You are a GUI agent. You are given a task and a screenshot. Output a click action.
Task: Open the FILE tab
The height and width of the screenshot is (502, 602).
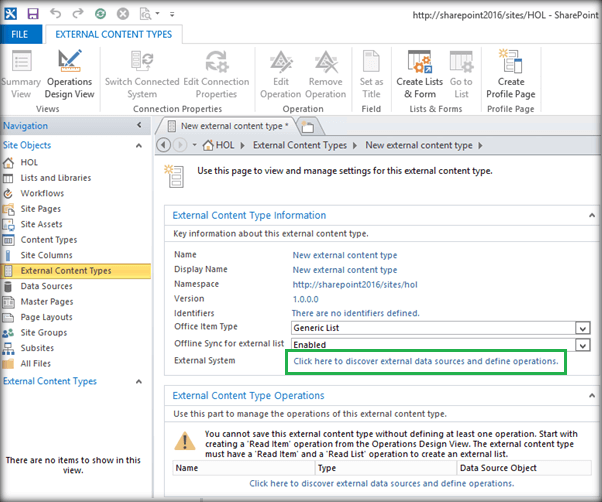[x=20, y=35]
